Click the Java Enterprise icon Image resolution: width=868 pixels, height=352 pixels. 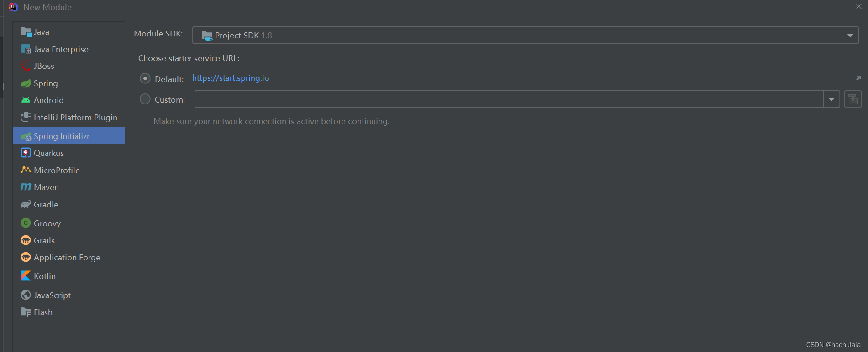click(x=26, y=49)
